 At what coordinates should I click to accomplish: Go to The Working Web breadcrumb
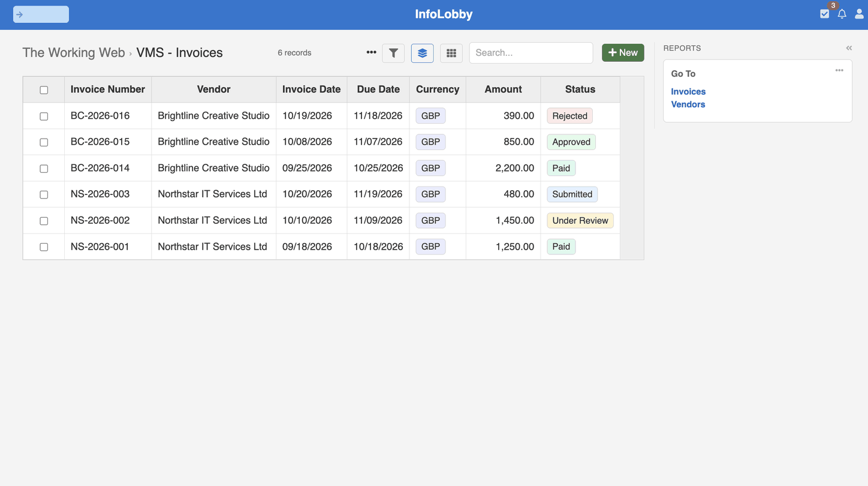pyautogui.click(x=74, y=53)
